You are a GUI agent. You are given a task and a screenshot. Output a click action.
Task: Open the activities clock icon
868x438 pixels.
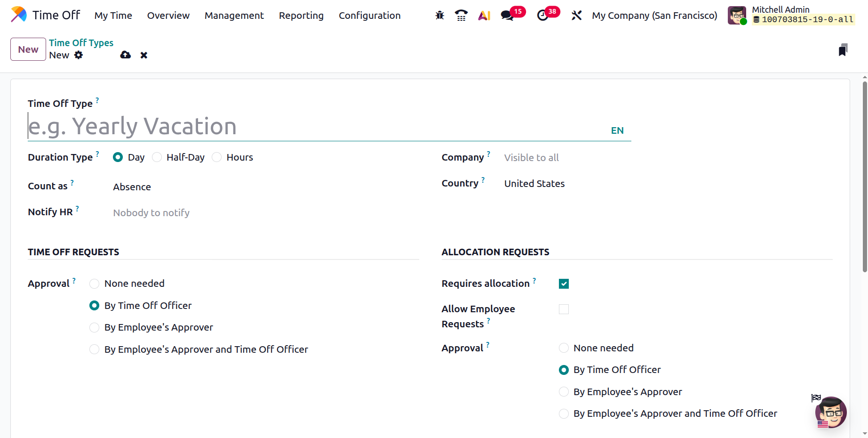pos(543,16)
